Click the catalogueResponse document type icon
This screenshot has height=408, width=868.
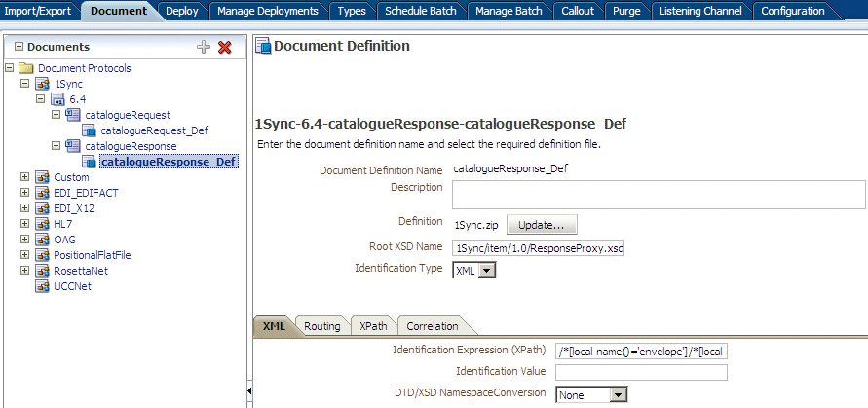(74, 146)
